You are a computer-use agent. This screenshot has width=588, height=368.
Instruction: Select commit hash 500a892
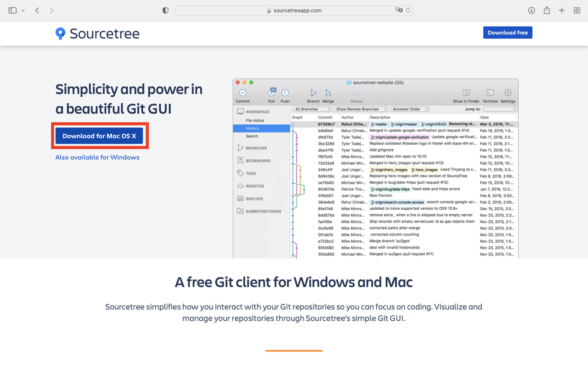(326, 254)
